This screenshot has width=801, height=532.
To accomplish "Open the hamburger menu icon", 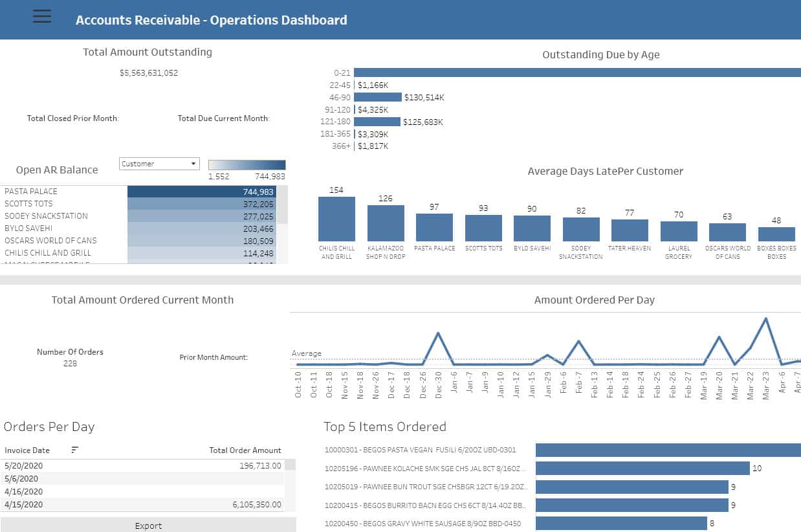I will 42,17.
